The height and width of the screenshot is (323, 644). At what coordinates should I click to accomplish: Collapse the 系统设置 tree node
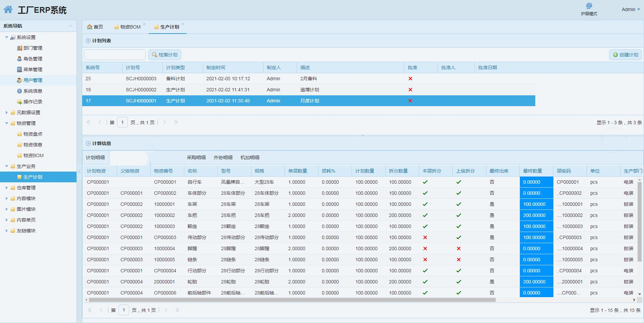click(x=7, y=37)
